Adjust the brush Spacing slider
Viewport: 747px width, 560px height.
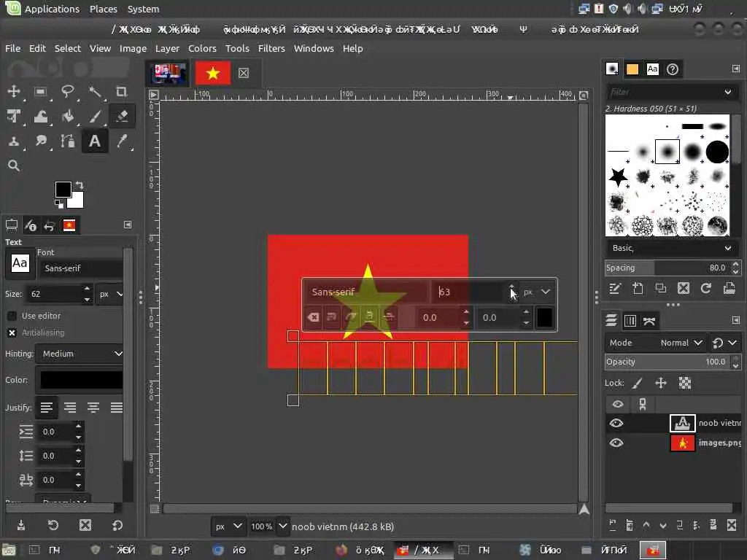pyautogui.click(x=667, y=268)
